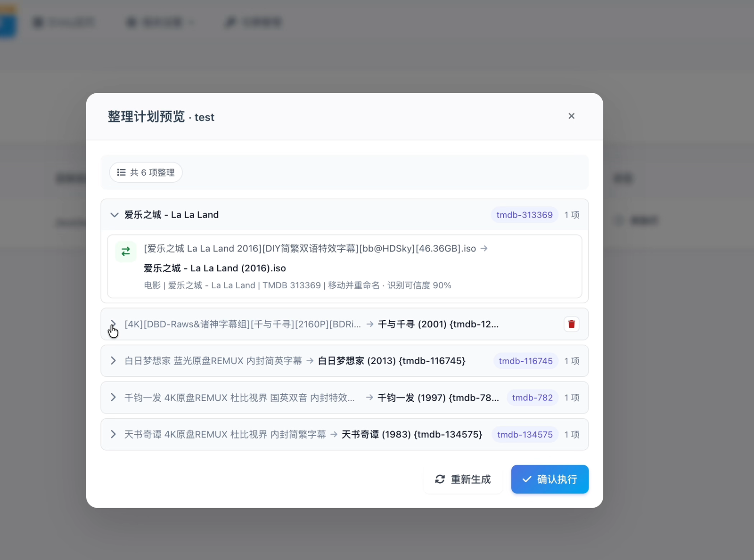Click the 1 项 count in 爱乐之城 header

pos(572,215)
